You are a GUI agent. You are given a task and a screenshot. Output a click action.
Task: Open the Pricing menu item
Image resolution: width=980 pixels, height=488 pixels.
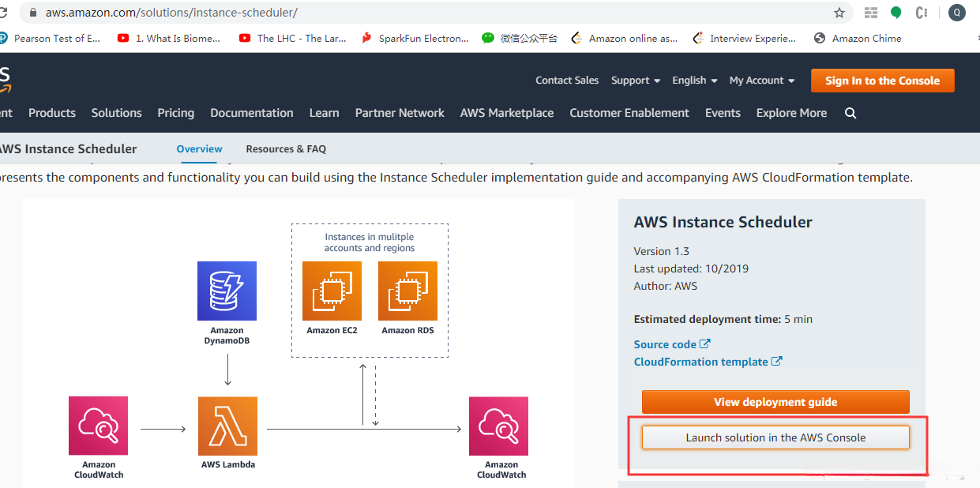coord(175,113)
